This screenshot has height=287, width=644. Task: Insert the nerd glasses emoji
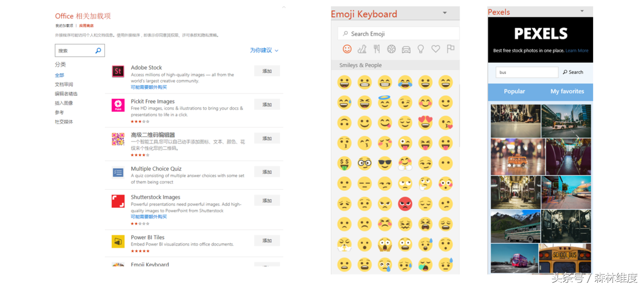365,163
